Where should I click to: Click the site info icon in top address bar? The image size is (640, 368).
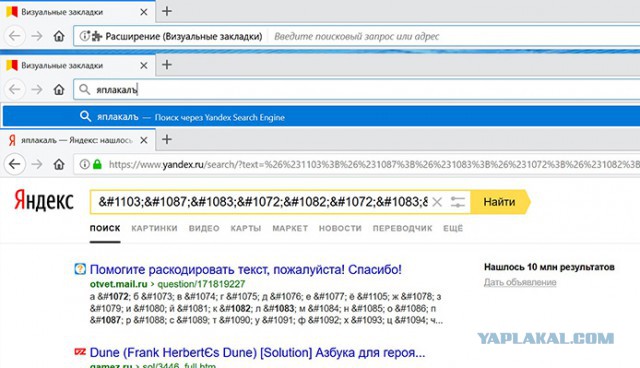tap(84, 36)
